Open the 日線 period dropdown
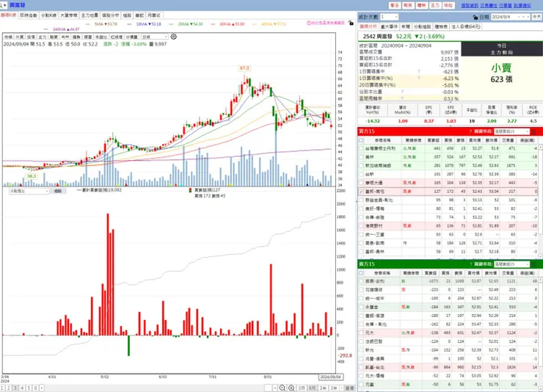The image size is (543, 392). [x=154, y=37]
